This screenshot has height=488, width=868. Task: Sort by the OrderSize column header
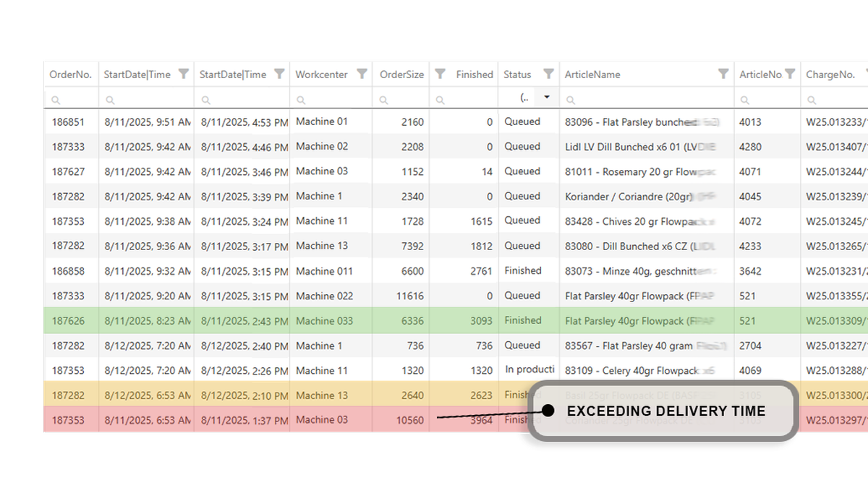pos(402,74)
